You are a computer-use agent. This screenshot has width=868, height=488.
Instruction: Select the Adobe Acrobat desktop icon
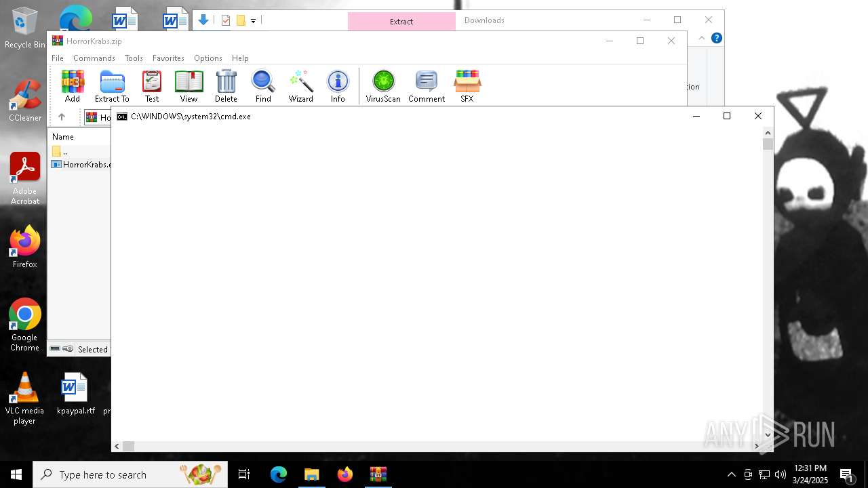(x=25, y=179)
